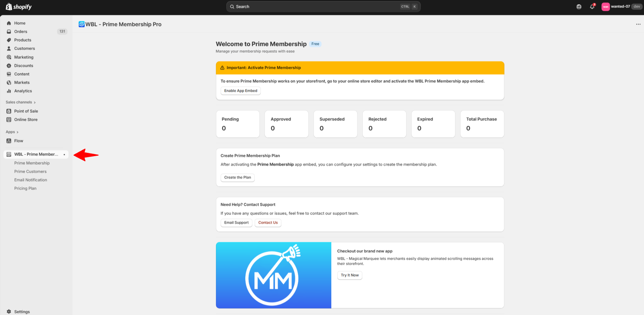
Task: Click the Try It Now button
Action: (x=350, y=275)
